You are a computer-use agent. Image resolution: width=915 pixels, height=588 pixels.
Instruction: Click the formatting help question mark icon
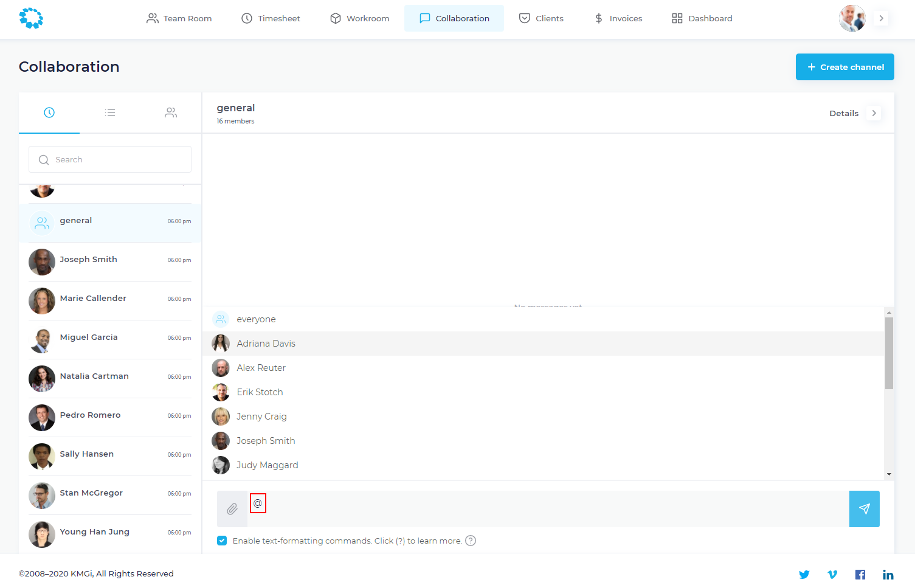pyautogui.click(x=471, y=541)
